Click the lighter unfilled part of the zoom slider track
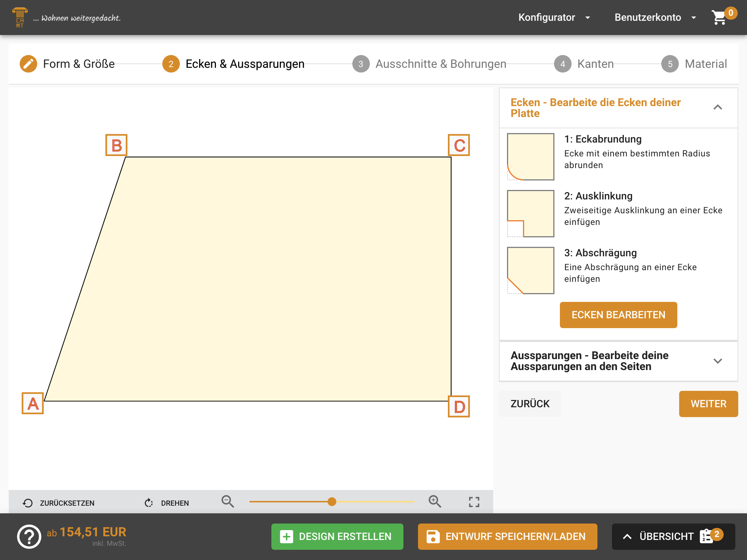This screenshot has width=747, height=560. (x=375, y=502)
